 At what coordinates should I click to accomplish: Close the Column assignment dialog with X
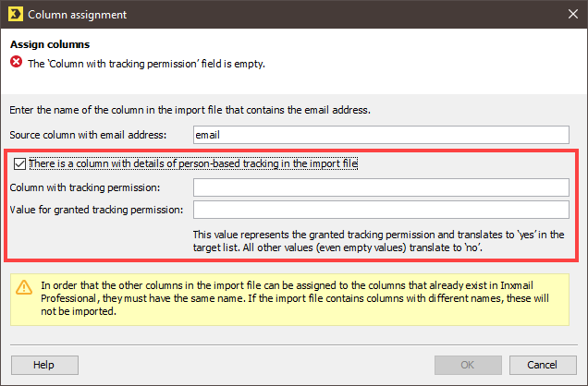tap(572, 14)
